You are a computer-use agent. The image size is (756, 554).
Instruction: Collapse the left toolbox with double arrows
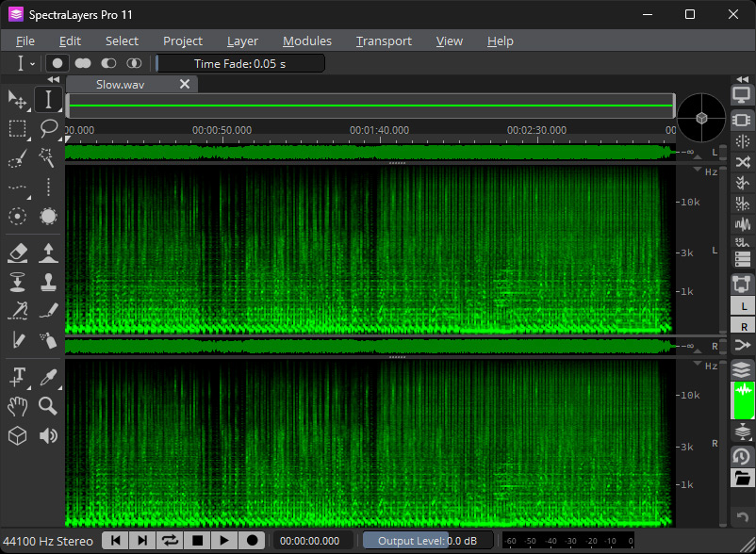(54, 80)
